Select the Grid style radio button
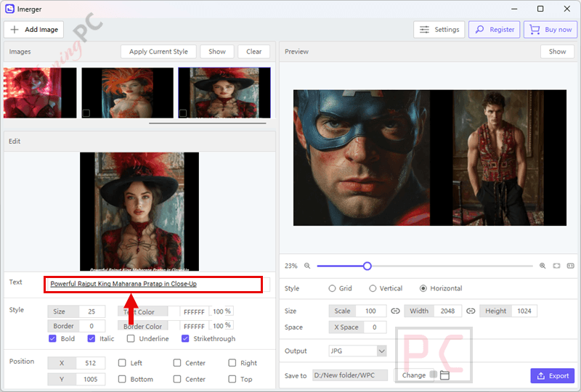This screenshot has height=392, width=581. point(332,288)
